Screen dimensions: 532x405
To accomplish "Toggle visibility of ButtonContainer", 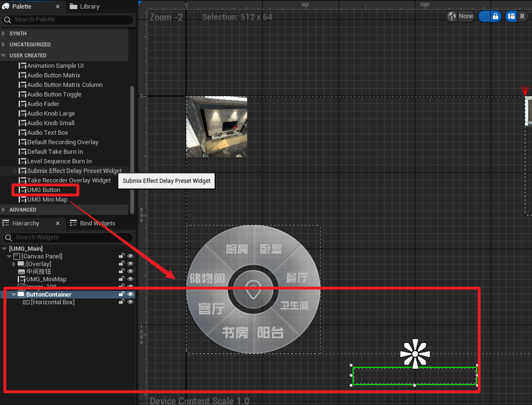I will [130, 294].
